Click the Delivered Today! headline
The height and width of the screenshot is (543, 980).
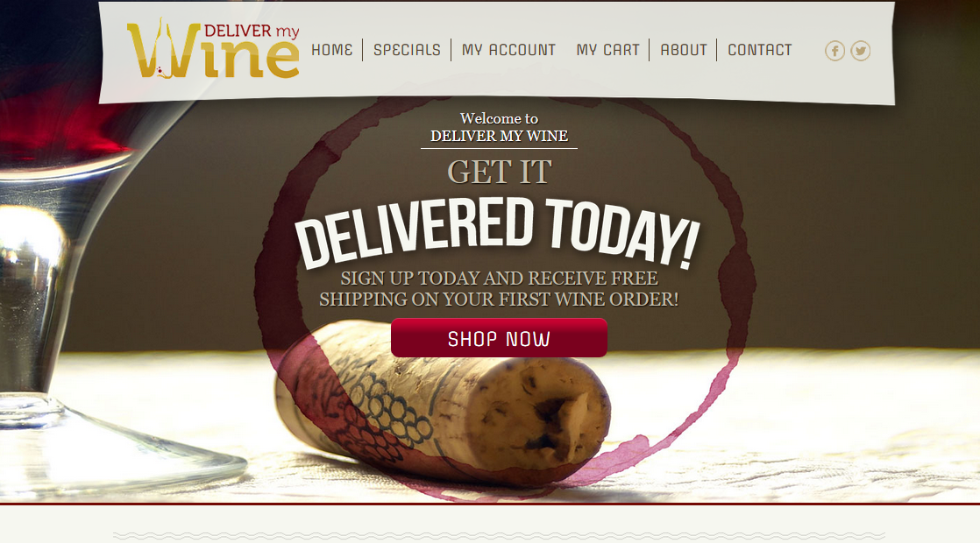[x=498, y=233]
